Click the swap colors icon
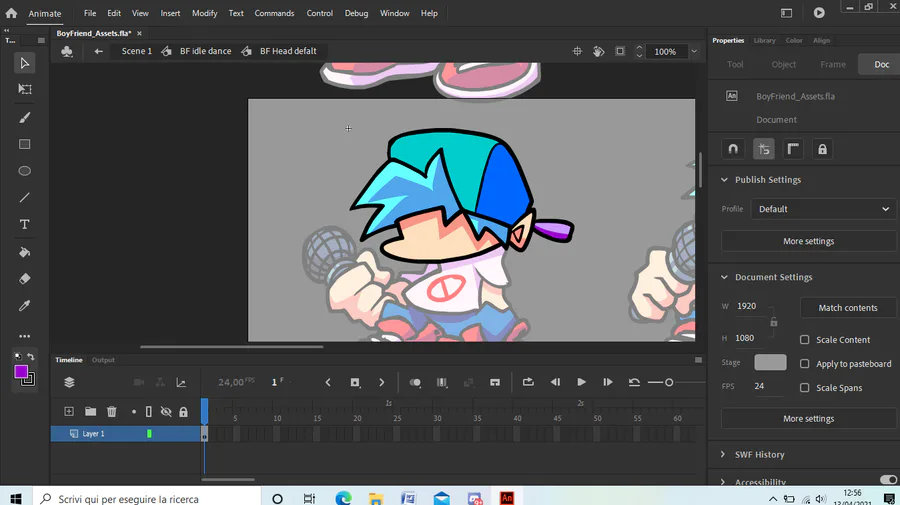Screen dimensions: 900x505 tap(30, 357)
